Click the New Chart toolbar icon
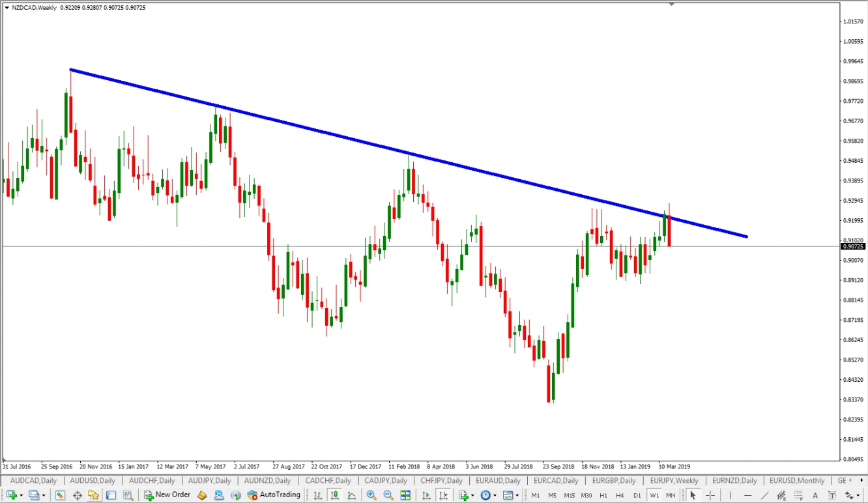 coord(12,495)
